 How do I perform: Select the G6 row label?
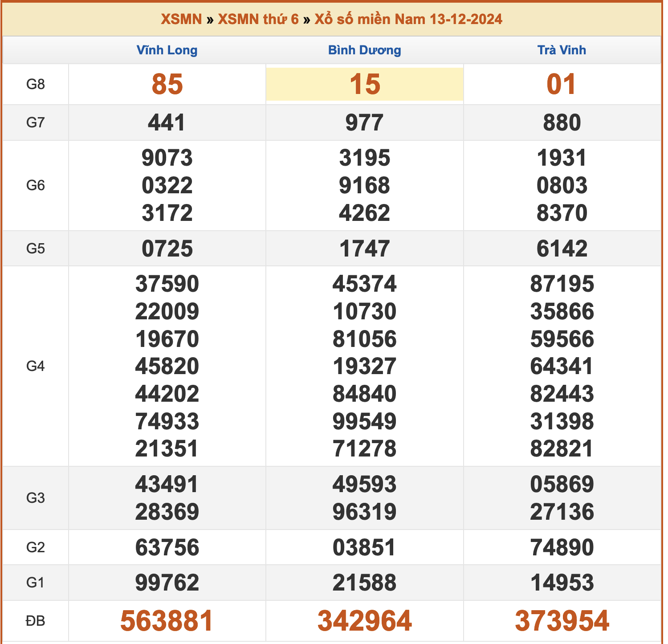point(36,185)
